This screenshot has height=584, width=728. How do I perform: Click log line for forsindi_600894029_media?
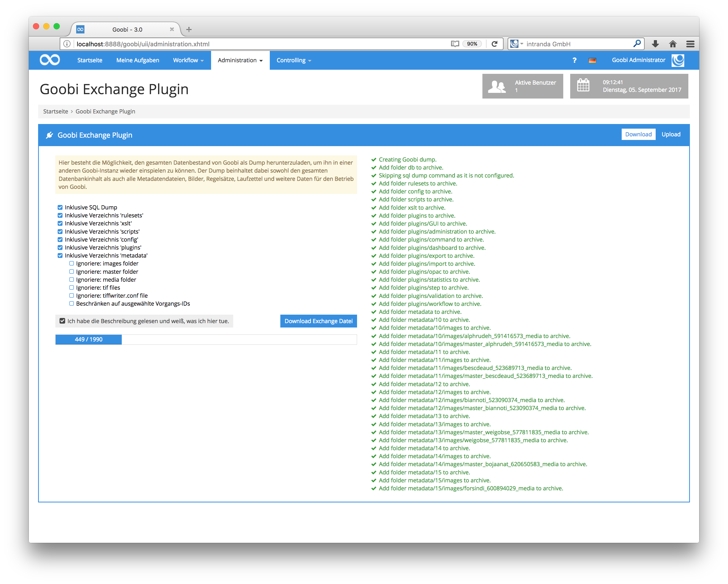coord(471,488)
